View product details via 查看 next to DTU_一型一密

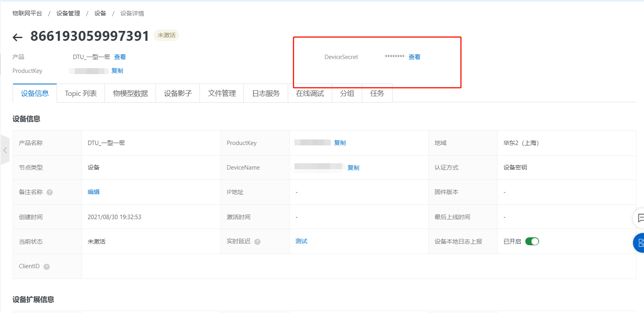(120, 57)
